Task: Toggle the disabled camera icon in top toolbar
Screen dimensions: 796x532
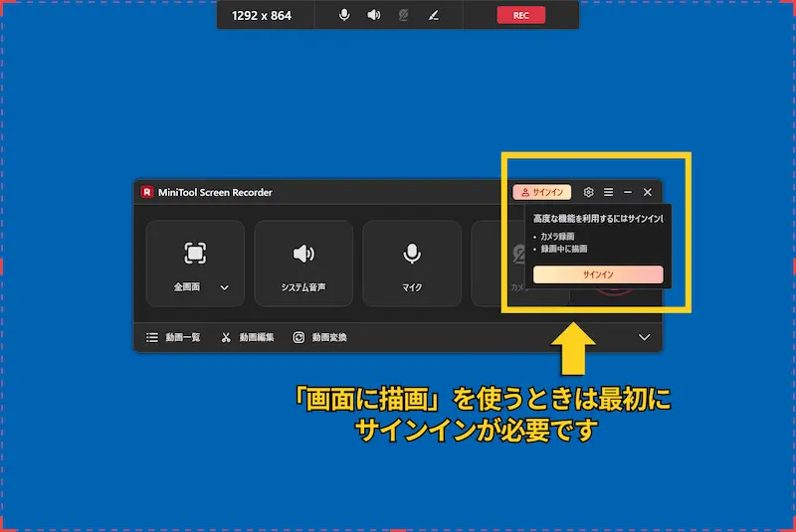Action: point(404,15)
